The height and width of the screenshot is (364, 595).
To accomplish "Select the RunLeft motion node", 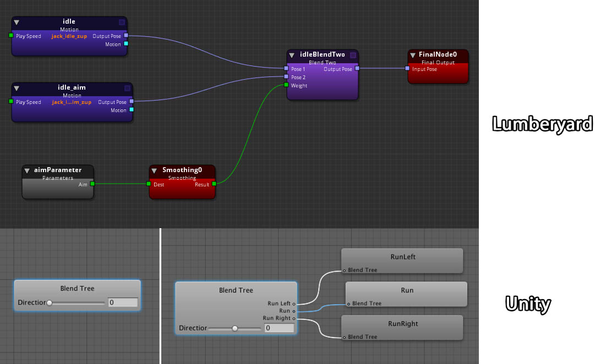I will coord(402,261).
